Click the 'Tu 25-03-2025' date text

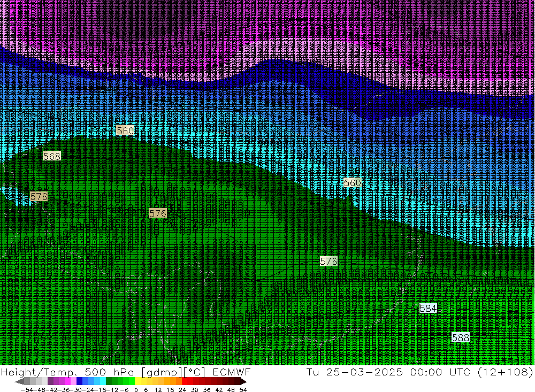(355, 372)
